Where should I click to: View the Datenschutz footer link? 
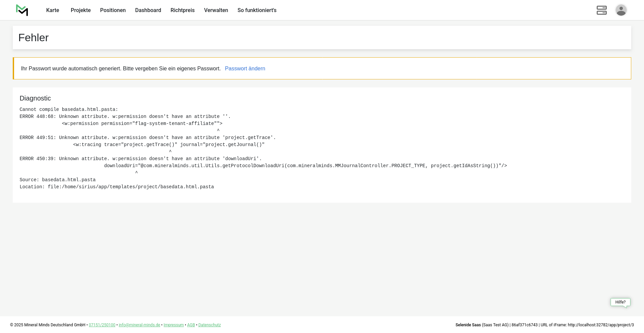[x=209, y=325]
